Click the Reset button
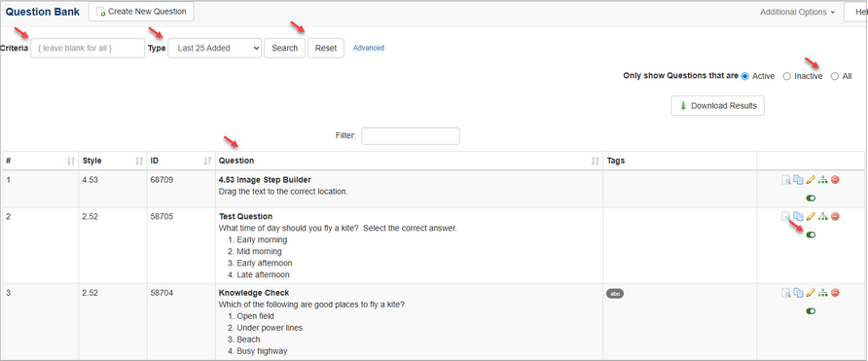Viewport: 868px width, 361px height. click(325, 49)
